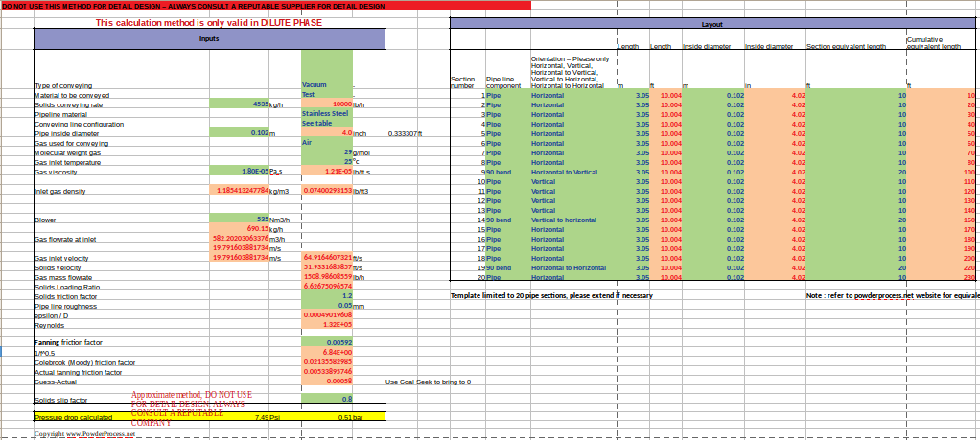This screenshot has width=980, height=440.
Task: Select the Blower 535 Nm3/h cell
Action: coord(239,220)
